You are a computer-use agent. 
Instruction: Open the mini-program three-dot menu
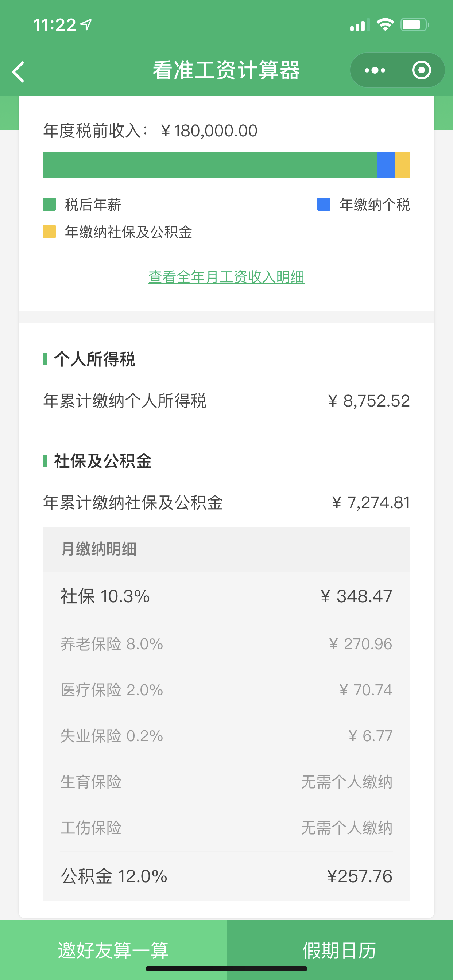click(375, 70)
